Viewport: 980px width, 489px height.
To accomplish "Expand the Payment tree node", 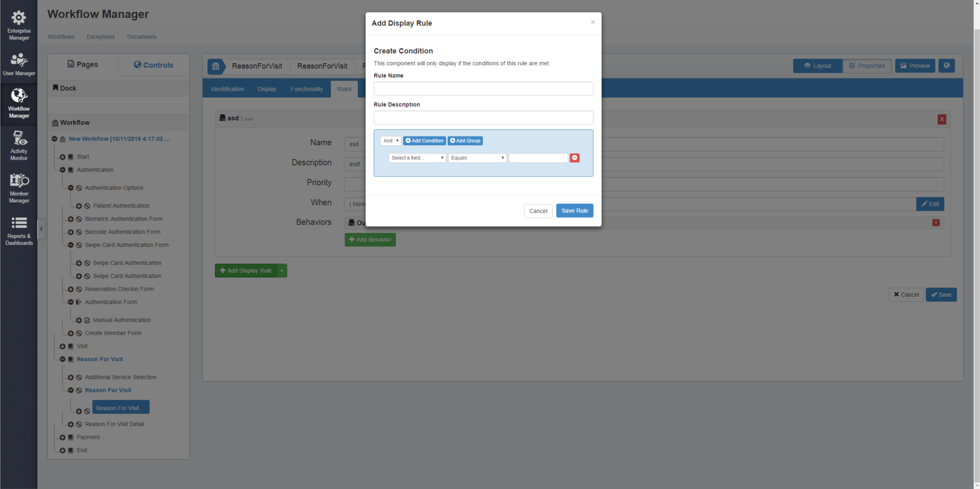I will click(63, 437).
